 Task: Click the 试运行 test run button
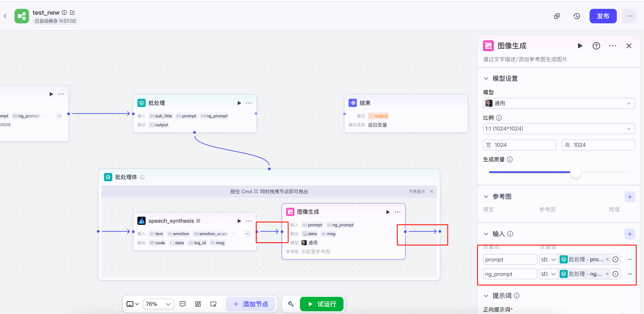[322, 304]
